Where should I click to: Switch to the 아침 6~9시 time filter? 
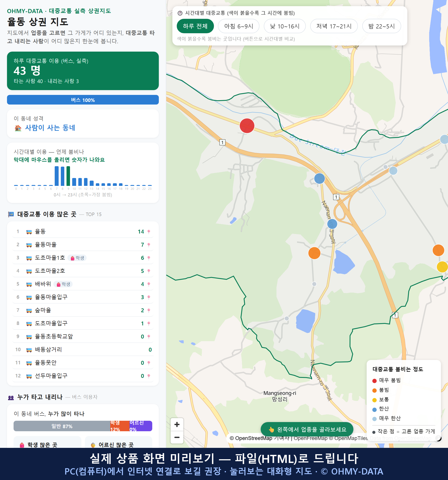tap(238, 26)
